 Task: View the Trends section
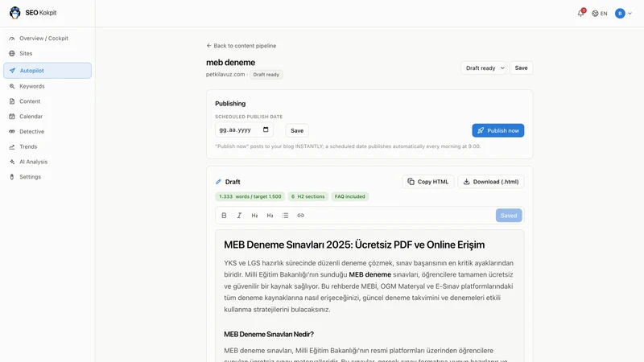click(47, 146)
